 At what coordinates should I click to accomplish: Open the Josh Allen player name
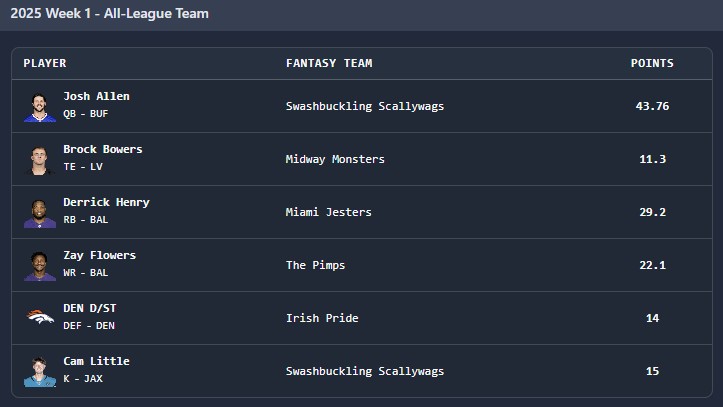(96, 96)
